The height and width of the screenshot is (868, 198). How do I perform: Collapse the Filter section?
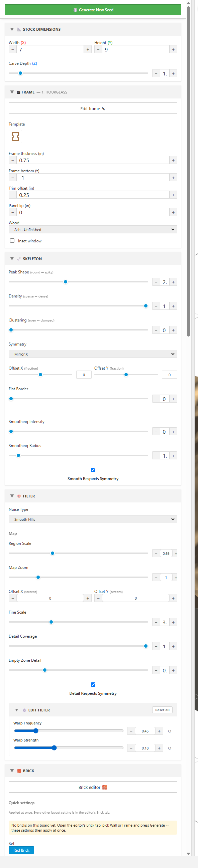(x=12, y=496)
